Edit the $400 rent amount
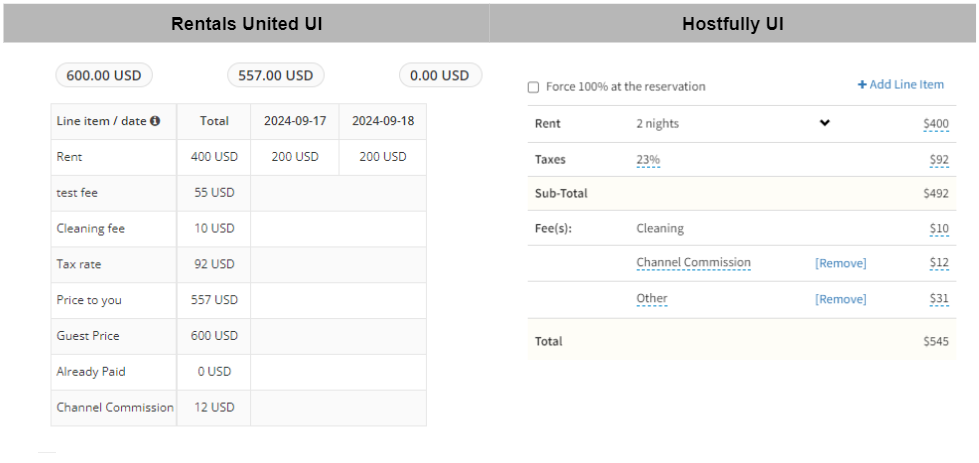The height and width of the screenshot is (463, 979). 936,124
